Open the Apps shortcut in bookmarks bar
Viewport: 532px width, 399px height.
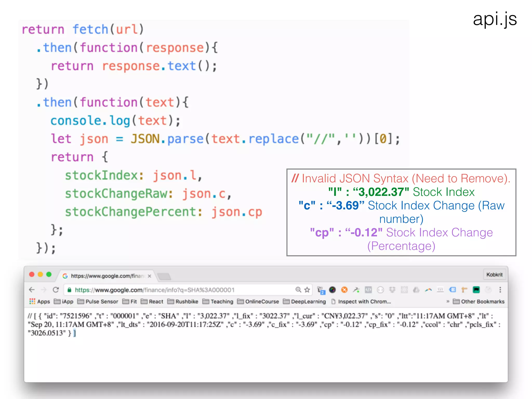39,301
